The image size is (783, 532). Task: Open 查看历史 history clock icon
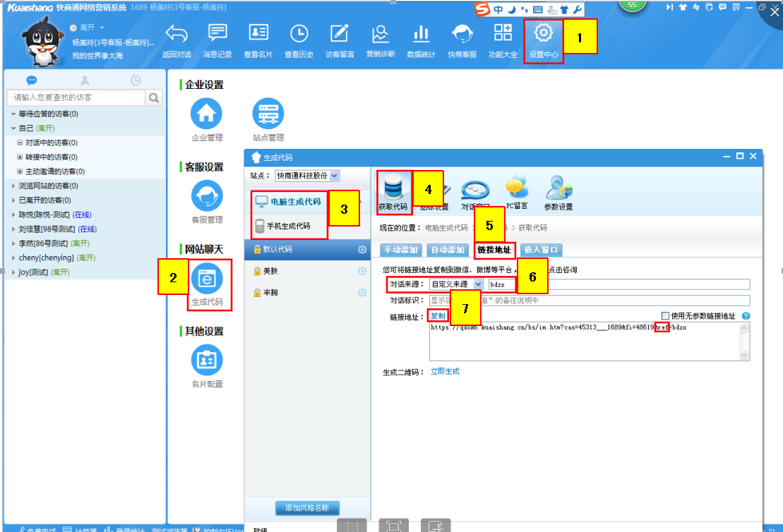pos(299,34)
